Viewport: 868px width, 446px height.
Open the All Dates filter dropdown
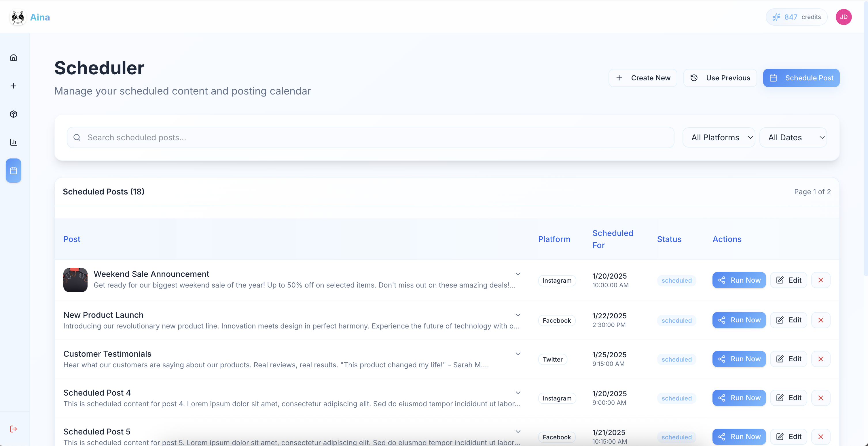793,137
